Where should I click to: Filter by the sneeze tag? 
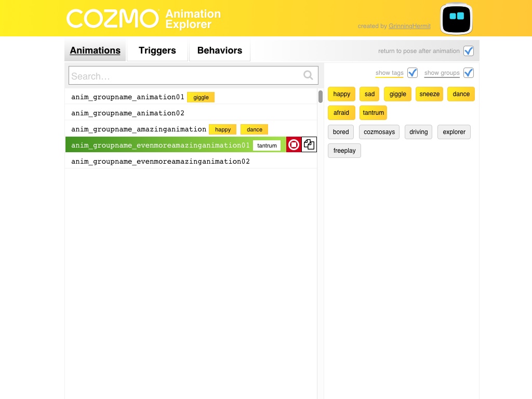click(x=430, y=94)
